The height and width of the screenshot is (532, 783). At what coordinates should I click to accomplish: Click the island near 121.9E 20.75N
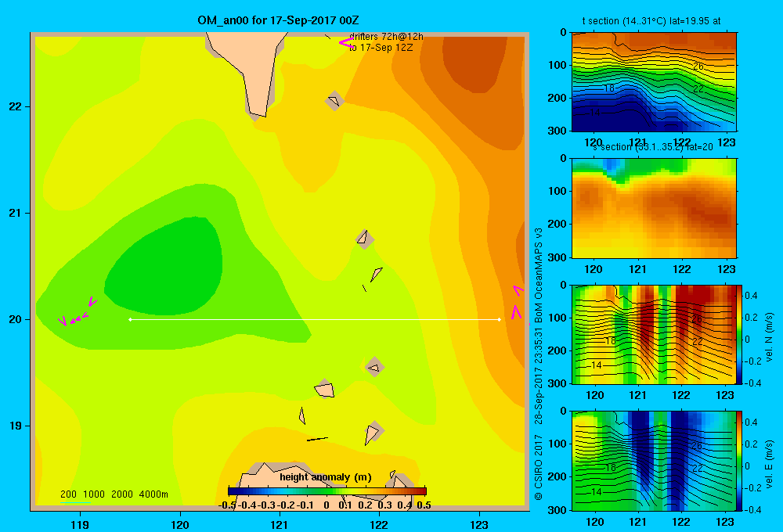365,239
